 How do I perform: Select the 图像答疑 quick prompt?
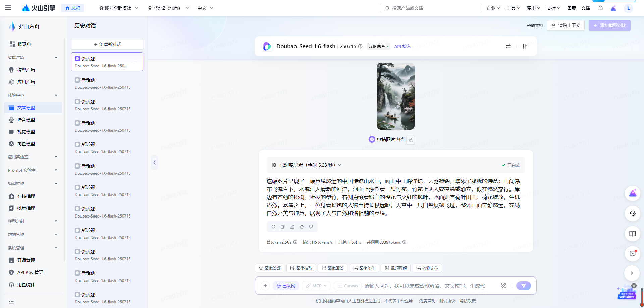tap(270, 268)
